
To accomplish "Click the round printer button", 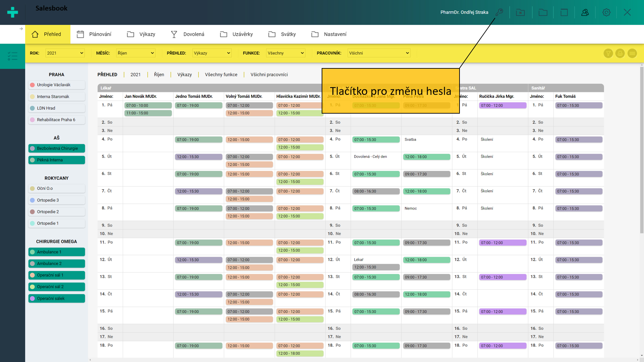I will [620, 53].
